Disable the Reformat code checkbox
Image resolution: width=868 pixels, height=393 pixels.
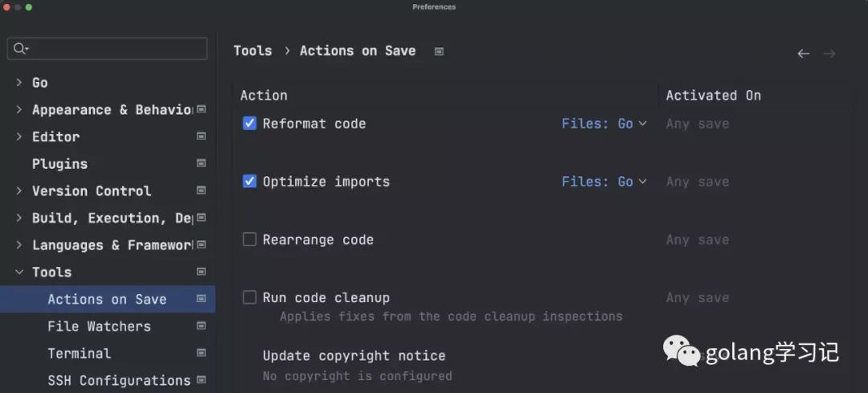pos(250,124)
